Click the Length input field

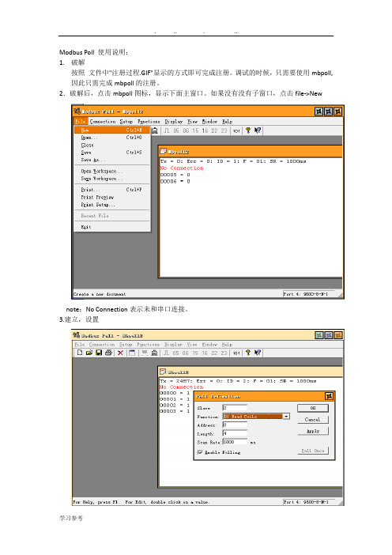235,433
